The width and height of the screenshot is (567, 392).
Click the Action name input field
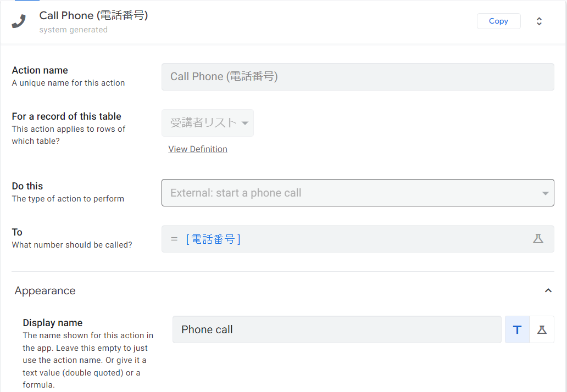358,76
